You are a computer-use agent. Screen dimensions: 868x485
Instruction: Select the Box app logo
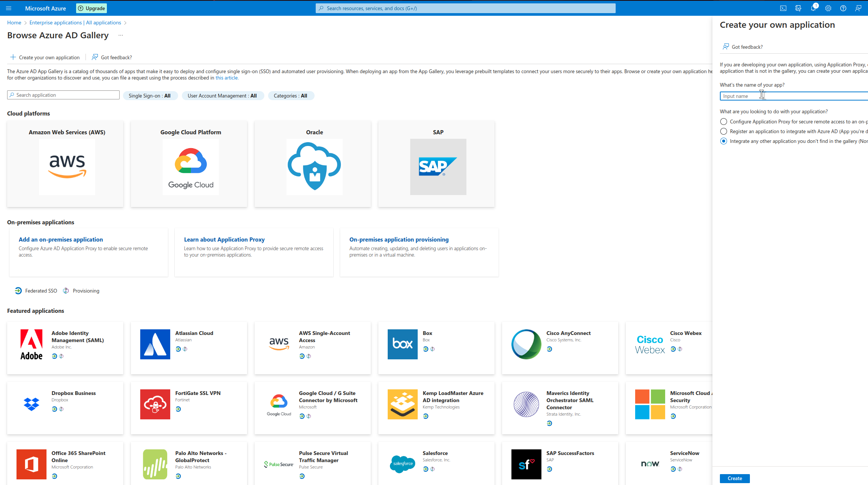(403, 344)
